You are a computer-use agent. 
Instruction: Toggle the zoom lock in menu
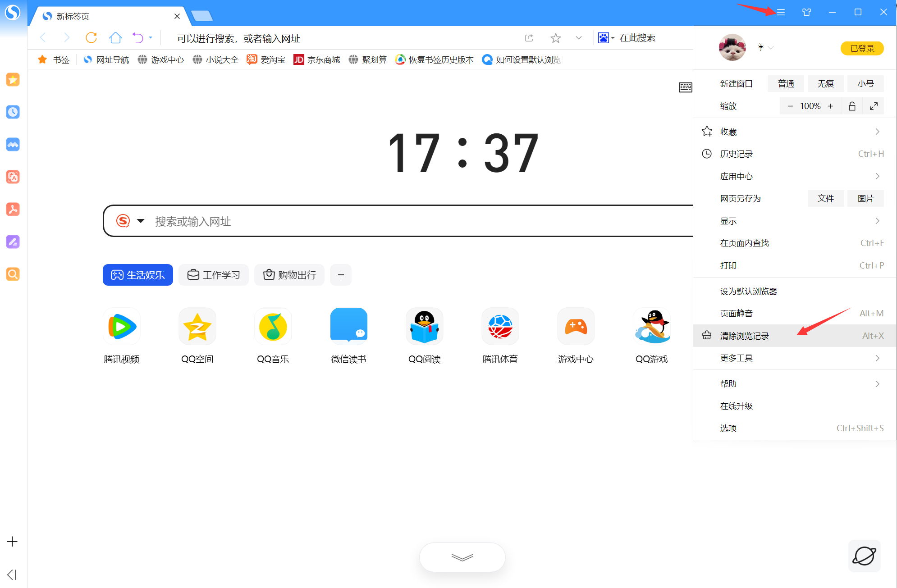click(852, 106)
